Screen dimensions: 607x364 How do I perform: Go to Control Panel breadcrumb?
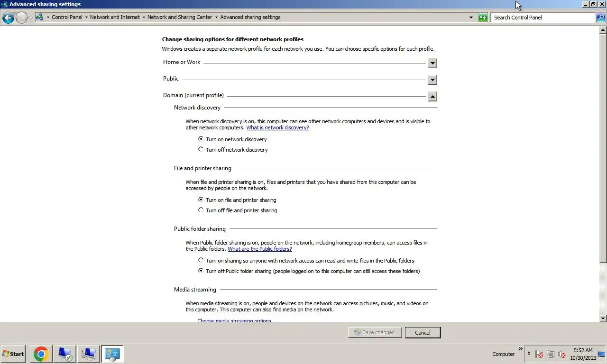(67, 17)
